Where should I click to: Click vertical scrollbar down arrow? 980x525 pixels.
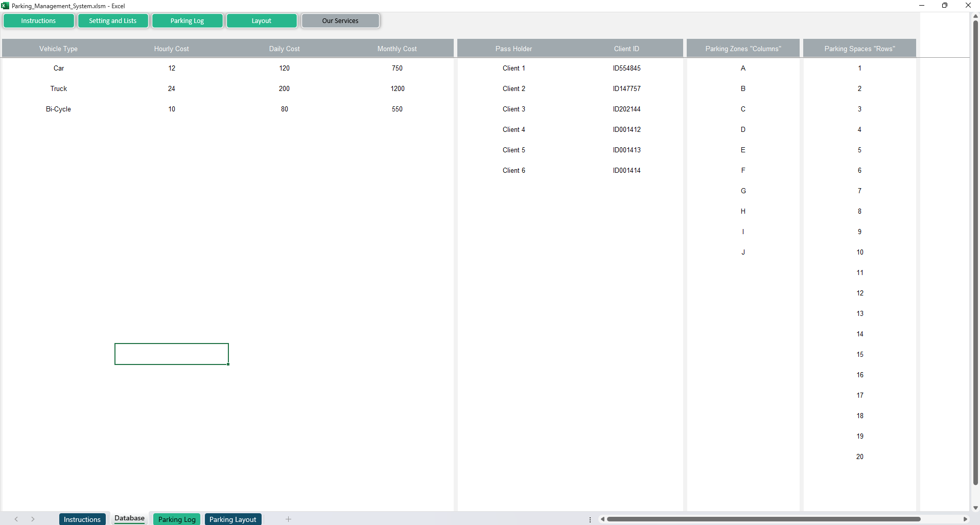click(975, 508)
